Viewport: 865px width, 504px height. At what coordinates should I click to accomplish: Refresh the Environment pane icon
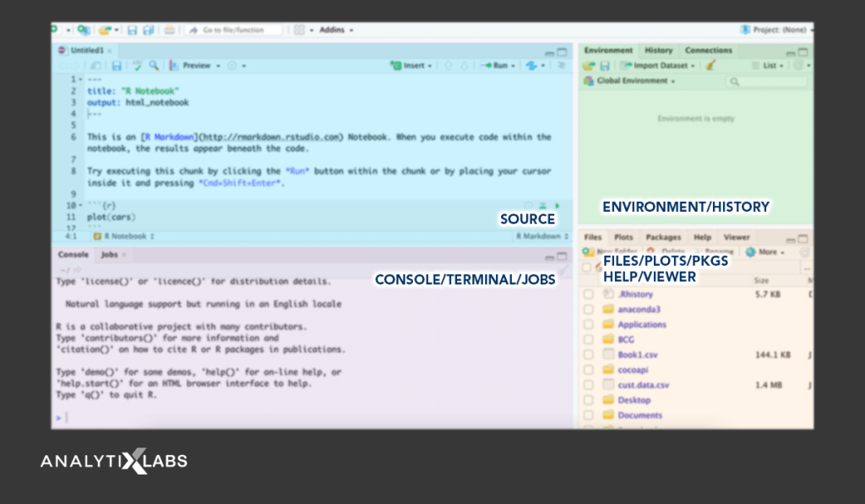point(798,66)
